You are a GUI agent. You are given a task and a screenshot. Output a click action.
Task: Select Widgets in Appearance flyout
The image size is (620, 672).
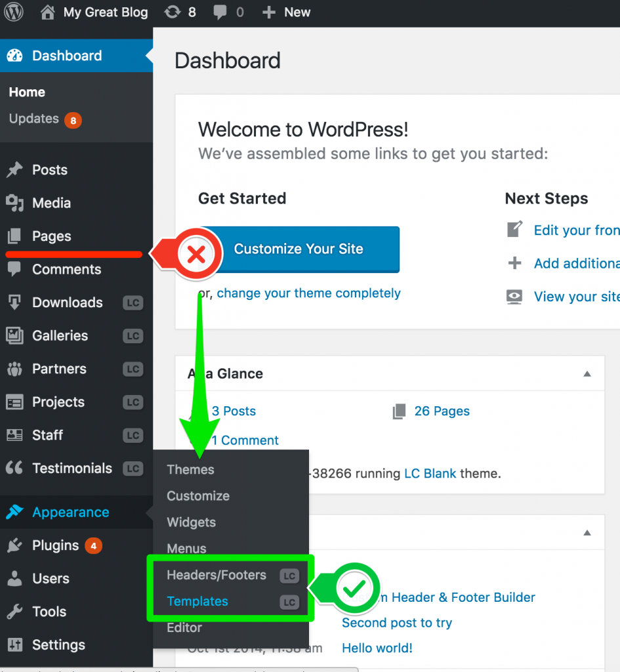pyautogui.click(x=191, y=522)
